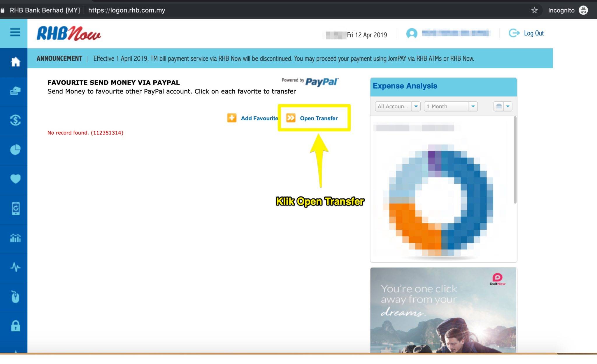Click the 'Fri 12 Apr 2019' date text
This screenshot has width=597, height=364.
click(367, 35)
